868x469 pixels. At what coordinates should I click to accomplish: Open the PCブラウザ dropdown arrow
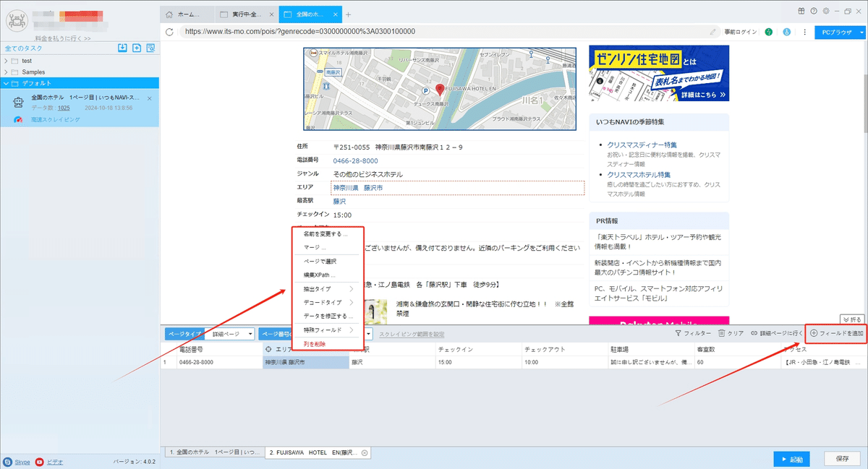point(861,32)
